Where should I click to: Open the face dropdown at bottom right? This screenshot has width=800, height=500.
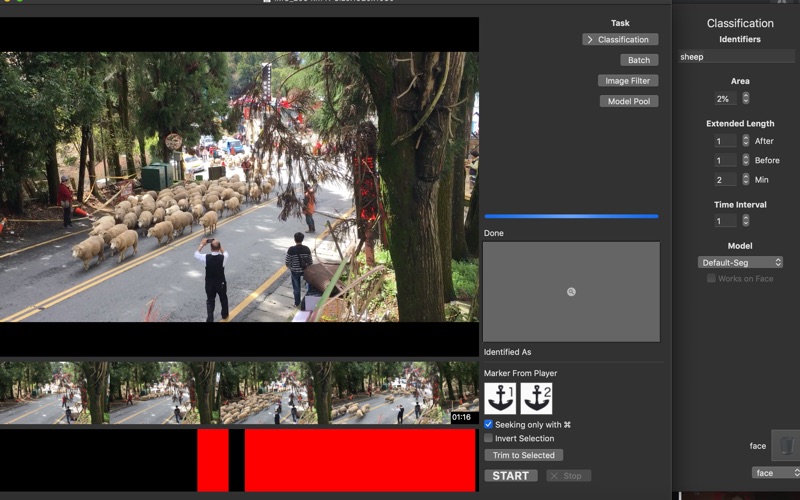pos(776,473)
